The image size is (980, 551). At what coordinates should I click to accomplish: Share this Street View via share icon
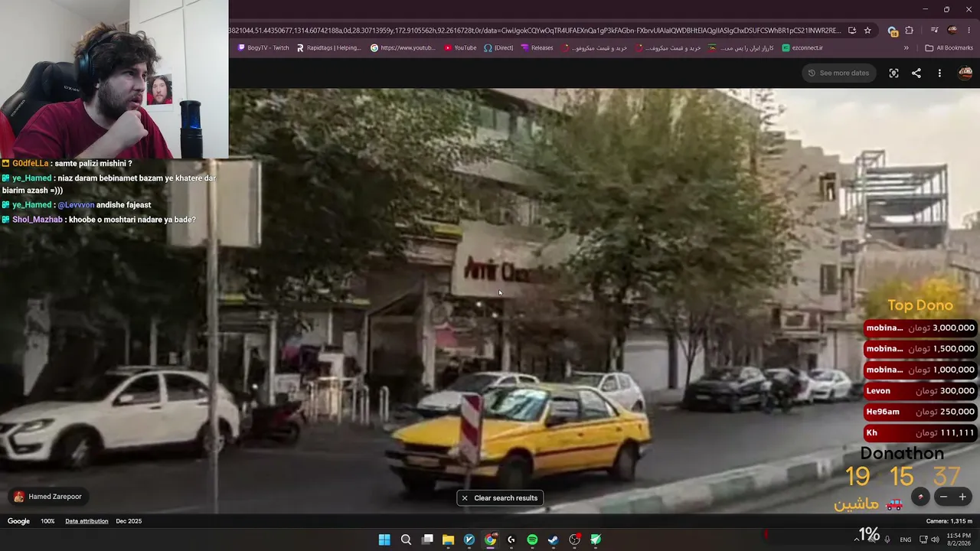[916, 73]
